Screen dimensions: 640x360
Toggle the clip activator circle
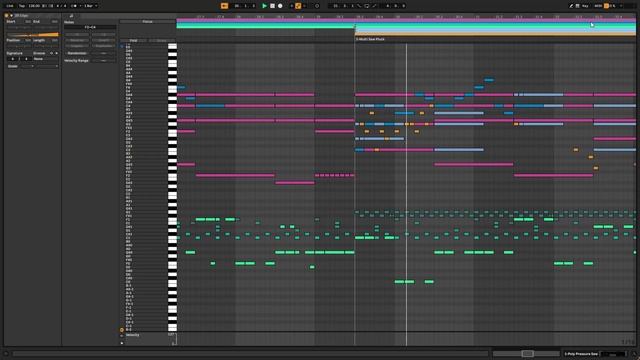(x=7, y=16)
